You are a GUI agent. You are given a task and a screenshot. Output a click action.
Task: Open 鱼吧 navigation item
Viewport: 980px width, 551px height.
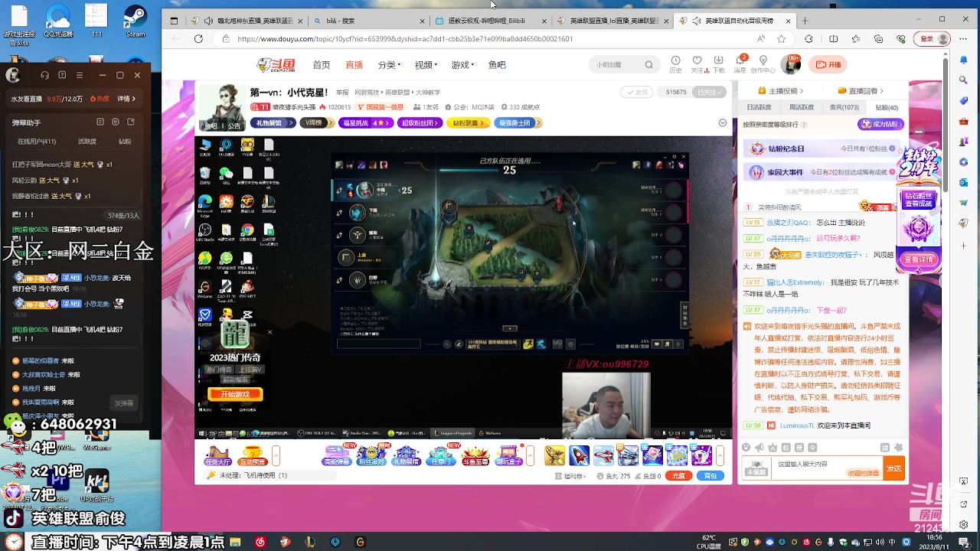[x=497, y=65]
